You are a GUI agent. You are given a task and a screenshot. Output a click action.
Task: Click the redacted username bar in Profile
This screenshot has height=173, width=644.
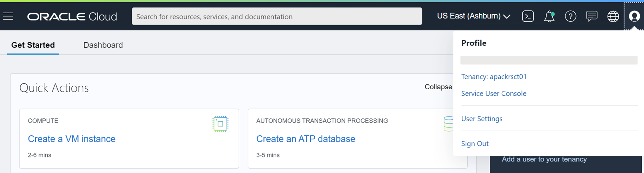tap(549, 60)
